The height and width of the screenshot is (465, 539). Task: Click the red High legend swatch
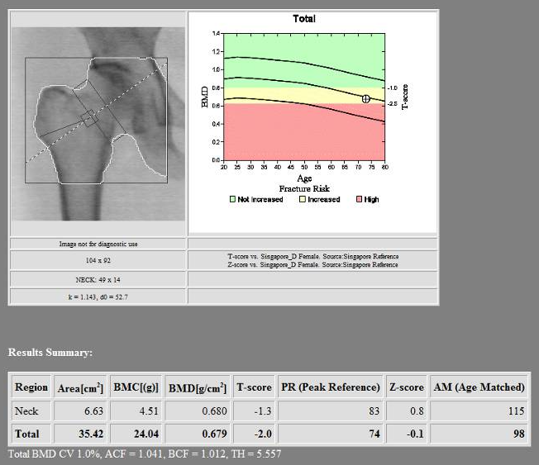tap(359, 199)
